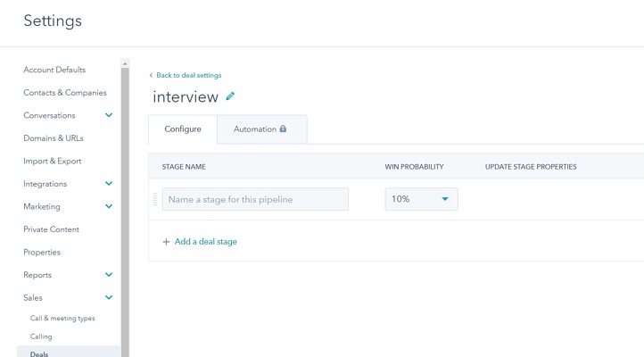This screenshot has width=644, height=357.
Task: Click the pencil icon to rename interview pipeline
Action: pos(230,96)
